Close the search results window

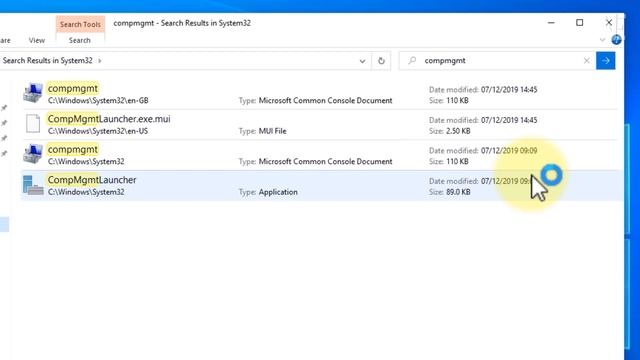[x=609, y=23]
